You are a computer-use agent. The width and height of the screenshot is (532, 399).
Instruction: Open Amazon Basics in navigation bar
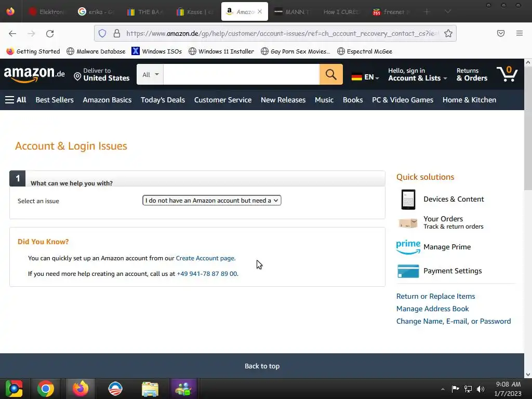coord(107,100)
